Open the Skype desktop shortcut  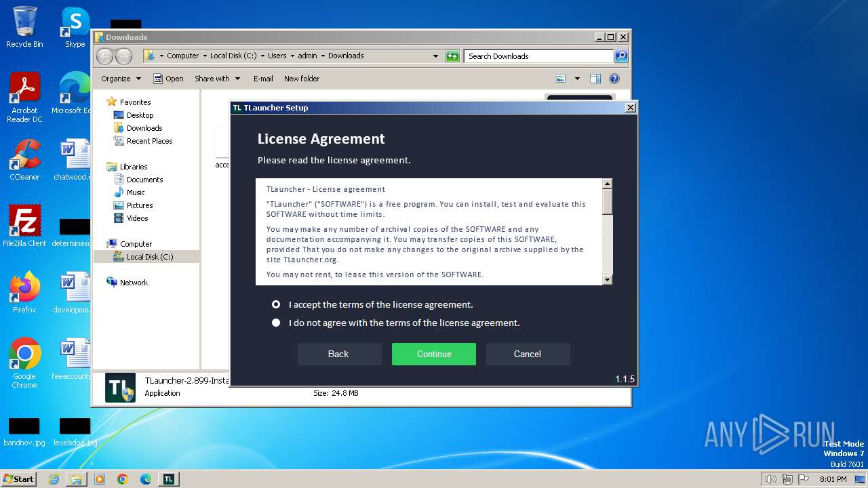[75, 27]
